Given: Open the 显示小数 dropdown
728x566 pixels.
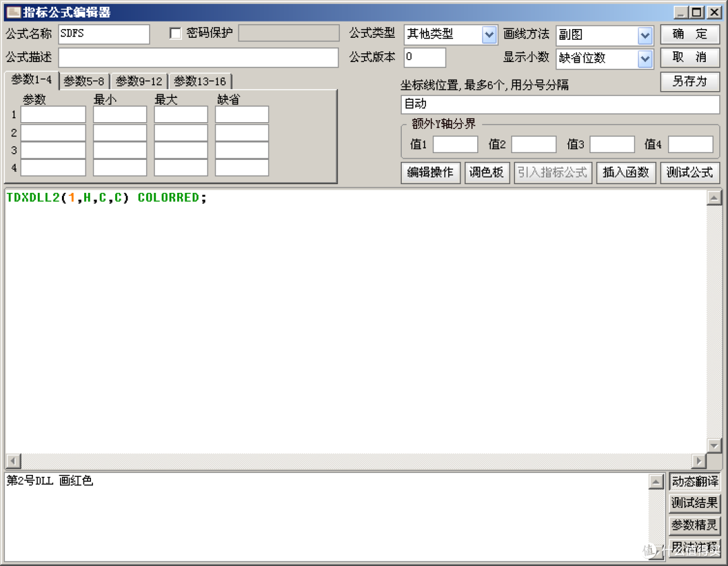Looking at the screenshot, I should click(645, 59).
